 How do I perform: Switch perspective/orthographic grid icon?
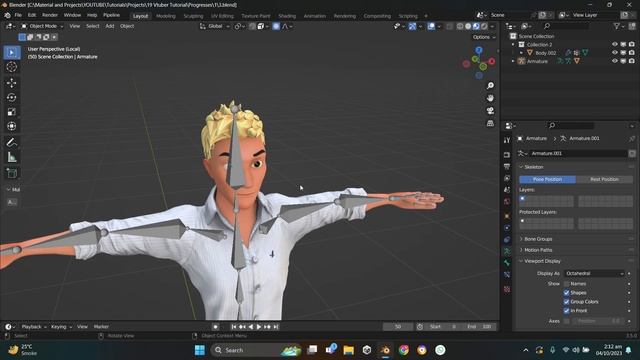(x=490, y=123)
